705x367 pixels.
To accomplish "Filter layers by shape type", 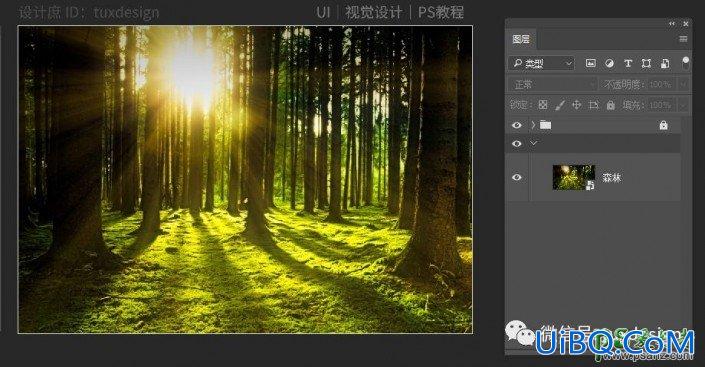I will [x=646, y=63].
